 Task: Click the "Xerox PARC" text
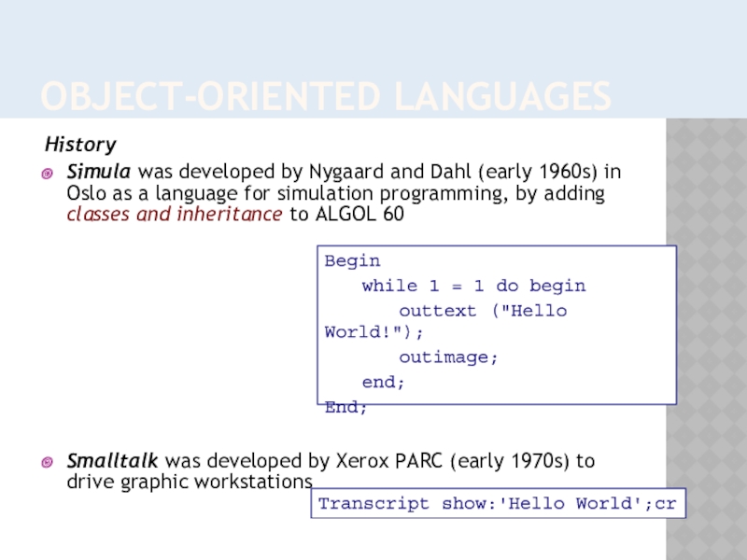(x=364, y=461)
